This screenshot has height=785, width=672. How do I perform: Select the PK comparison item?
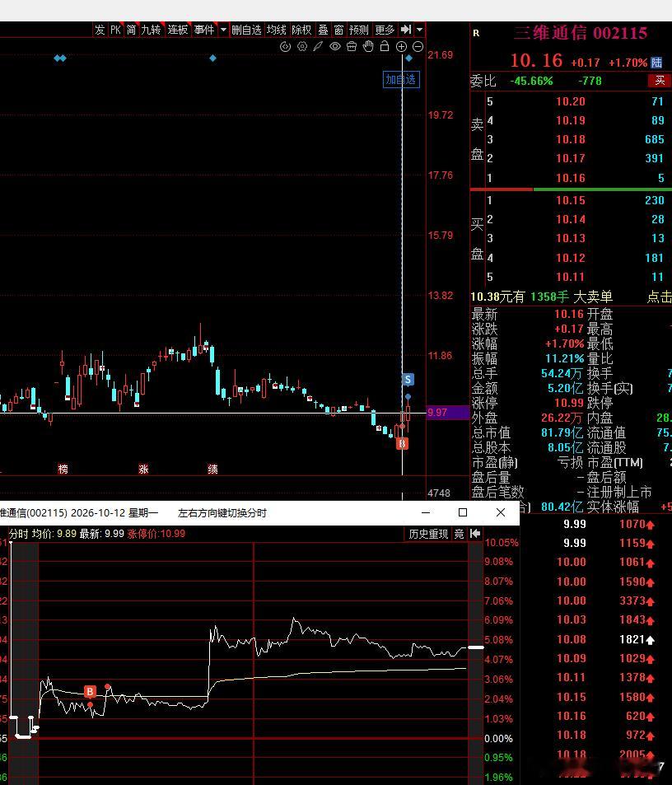[115, 30]
